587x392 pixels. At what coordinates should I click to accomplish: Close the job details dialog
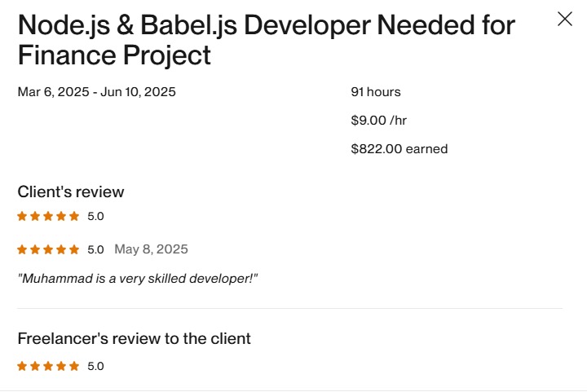tap(564, 20)
